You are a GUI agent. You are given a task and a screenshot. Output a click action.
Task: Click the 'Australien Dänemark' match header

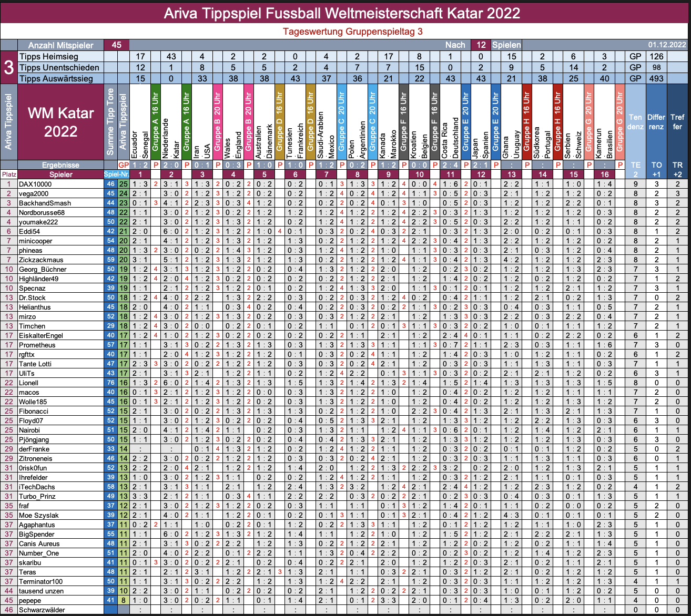pos(264,122)
